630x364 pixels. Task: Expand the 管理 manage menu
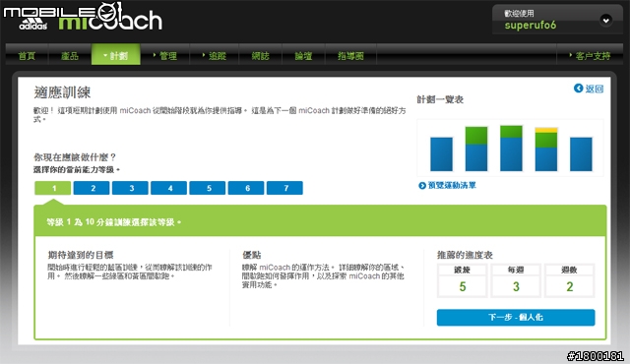click(x=165, y=56)
